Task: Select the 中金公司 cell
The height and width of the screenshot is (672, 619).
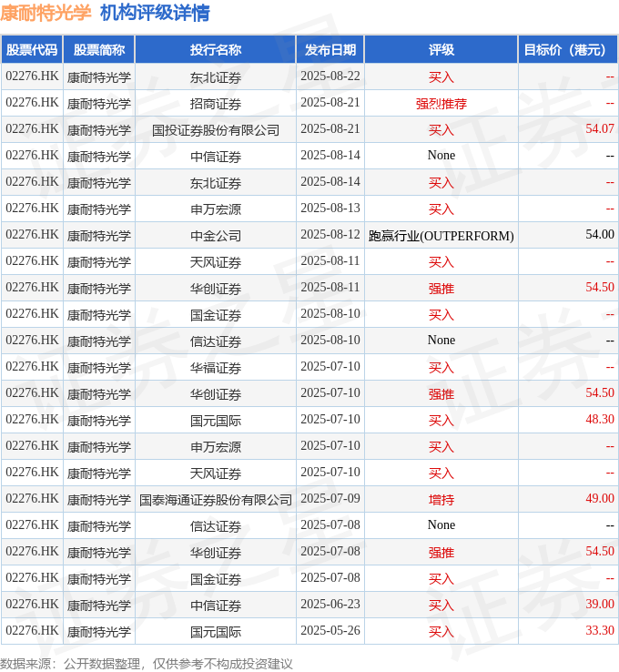Action: [x=216, y=235]
